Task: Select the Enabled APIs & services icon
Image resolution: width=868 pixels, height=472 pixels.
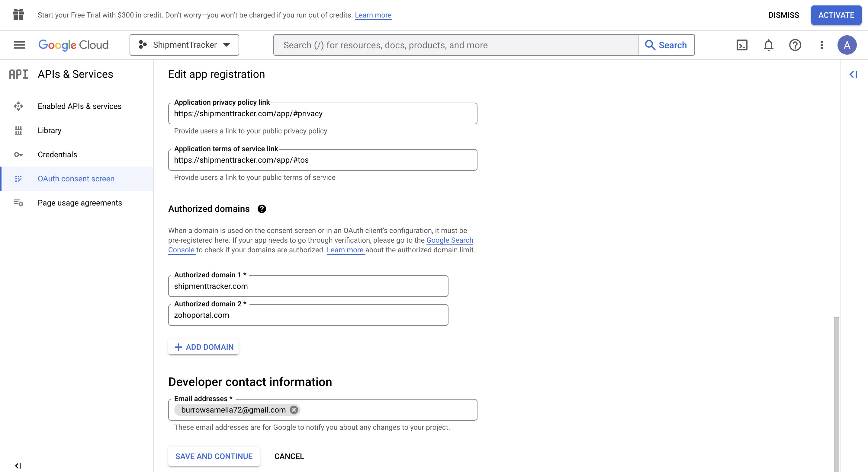Action: point(18,106)
